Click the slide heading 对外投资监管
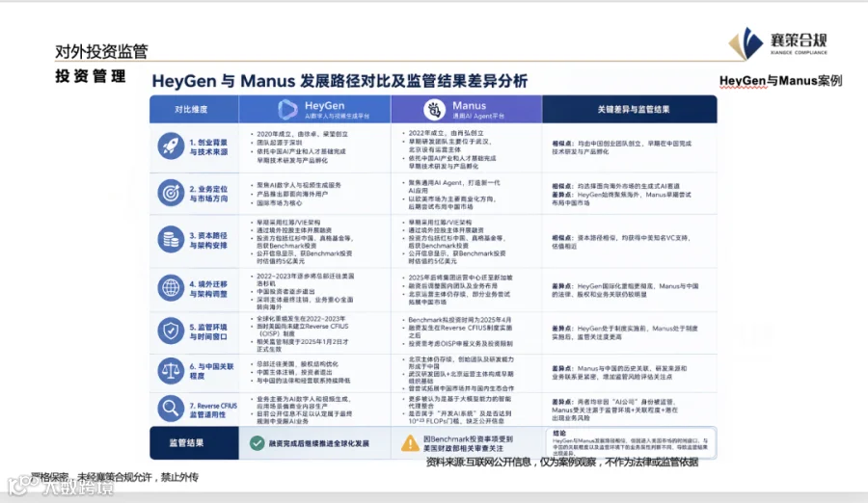 click(x=101, y=51)
